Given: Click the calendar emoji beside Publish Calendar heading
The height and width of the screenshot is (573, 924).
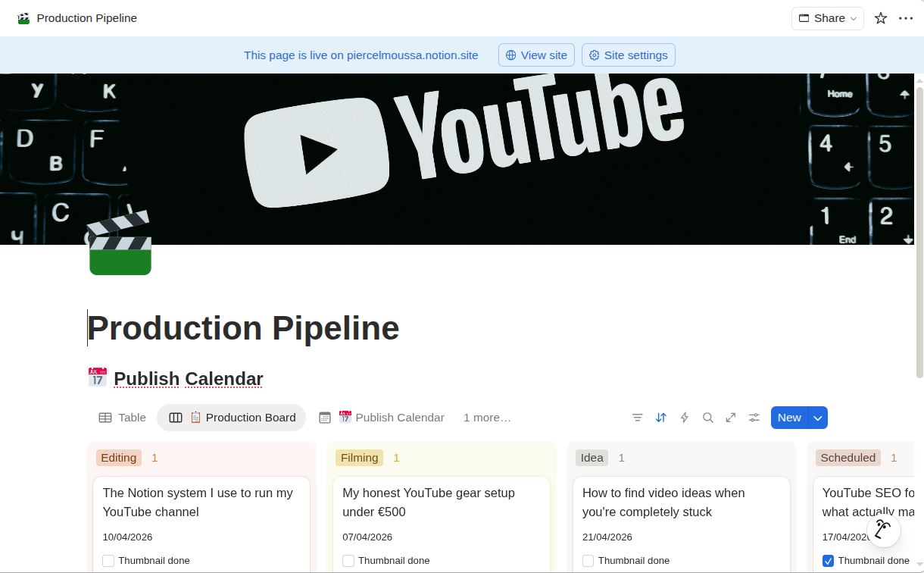Looking at the screenshot, I should pyautogui.click(x=97, y=377).
